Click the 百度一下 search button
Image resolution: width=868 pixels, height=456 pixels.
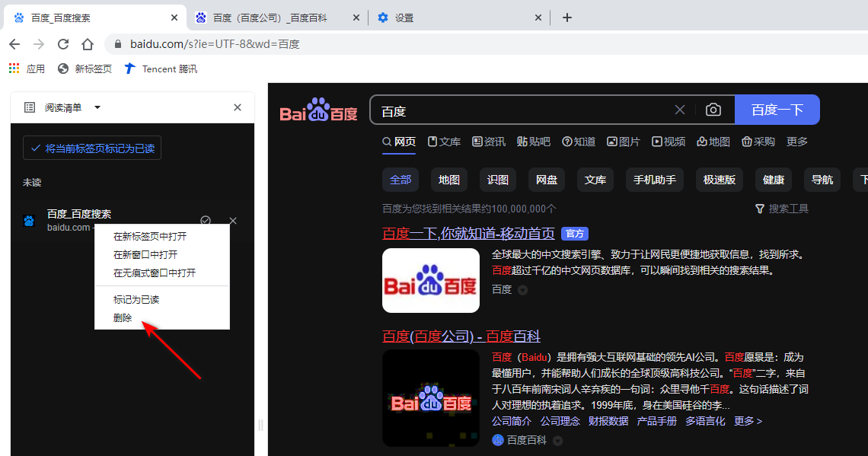(777, 110)
